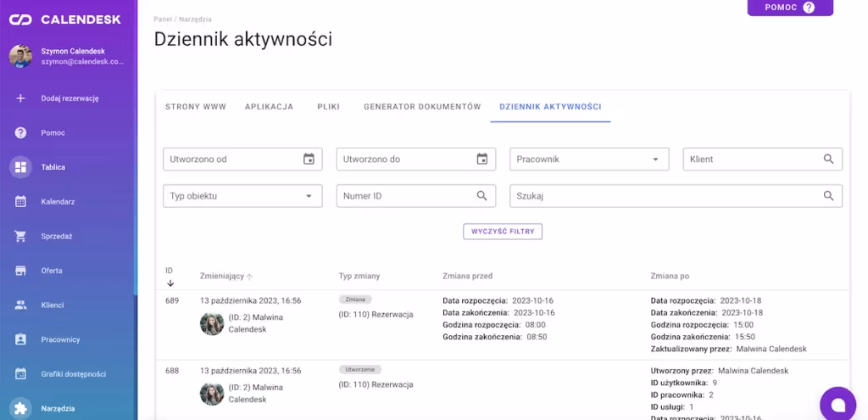Click the Klienci people icon
Screen dimensions: 868x420
tap(21, 305)
